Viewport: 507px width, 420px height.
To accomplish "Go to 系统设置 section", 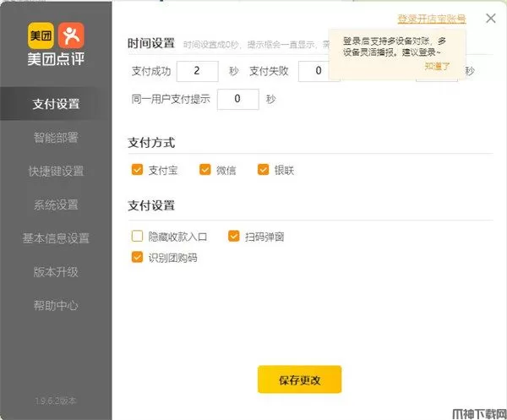I will 56,205.
